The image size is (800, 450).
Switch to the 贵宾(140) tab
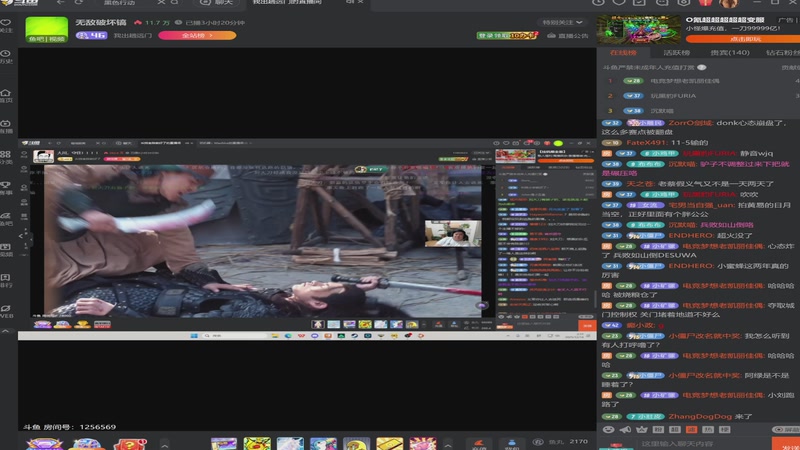[730, 53]
